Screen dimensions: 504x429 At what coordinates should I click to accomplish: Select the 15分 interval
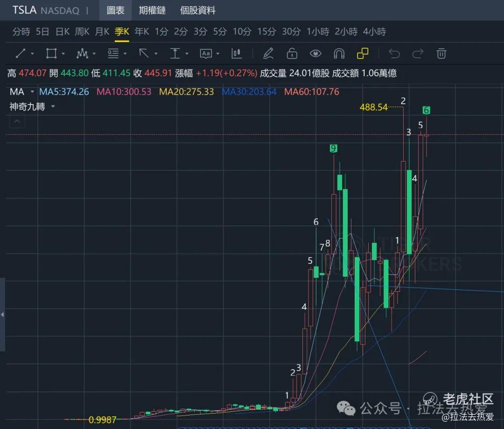(x=266, y=32)
